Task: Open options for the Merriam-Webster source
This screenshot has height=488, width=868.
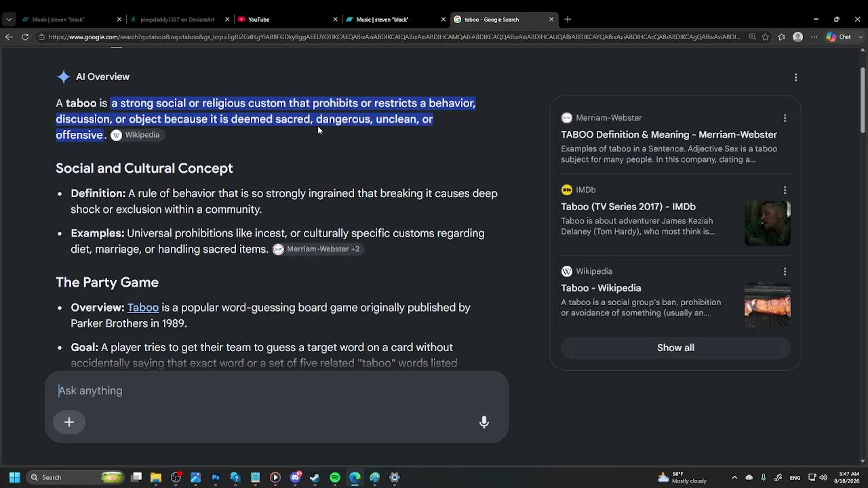Action: pos(785,118)
